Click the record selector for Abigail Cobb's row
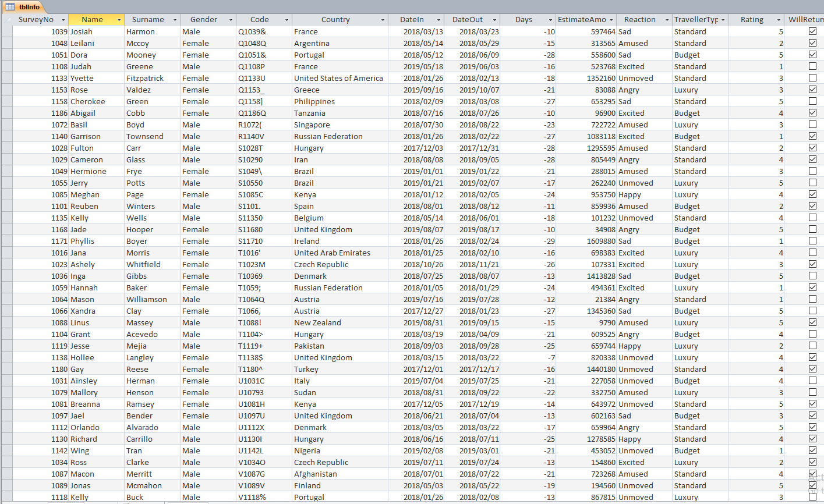824x504 pixels. [6, 113]
